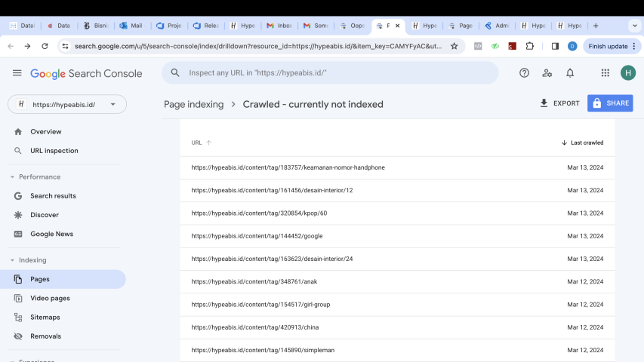View site information icon in address bar
This screenshot has width=644, height=362.
tap(65, 46)
